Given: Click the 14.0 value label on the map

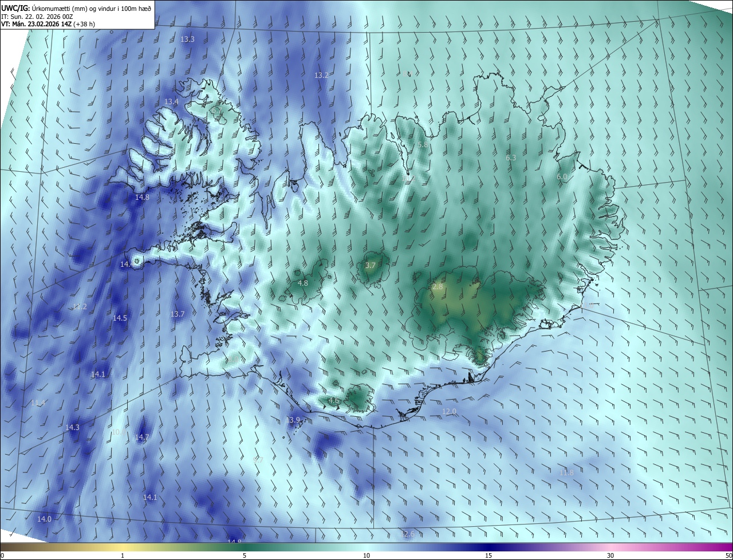Looking at the screenshot, I should click(x=44, y=519).
